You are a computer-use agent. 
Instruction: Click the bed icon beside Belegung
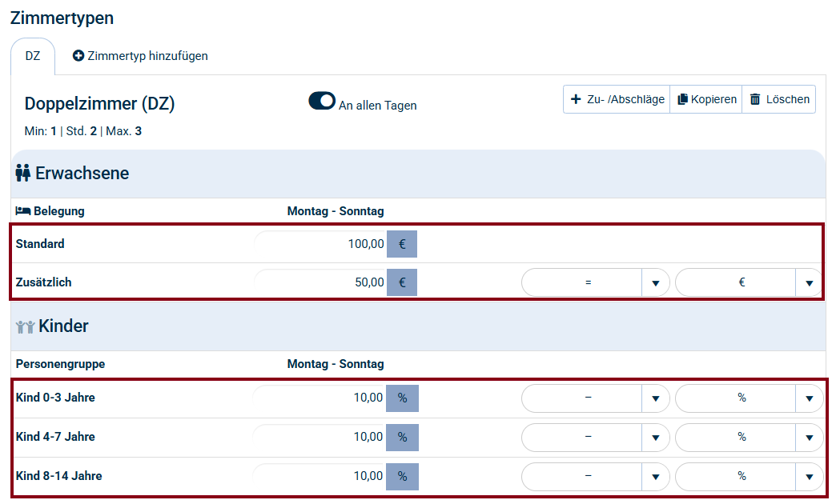click(22, 211)
